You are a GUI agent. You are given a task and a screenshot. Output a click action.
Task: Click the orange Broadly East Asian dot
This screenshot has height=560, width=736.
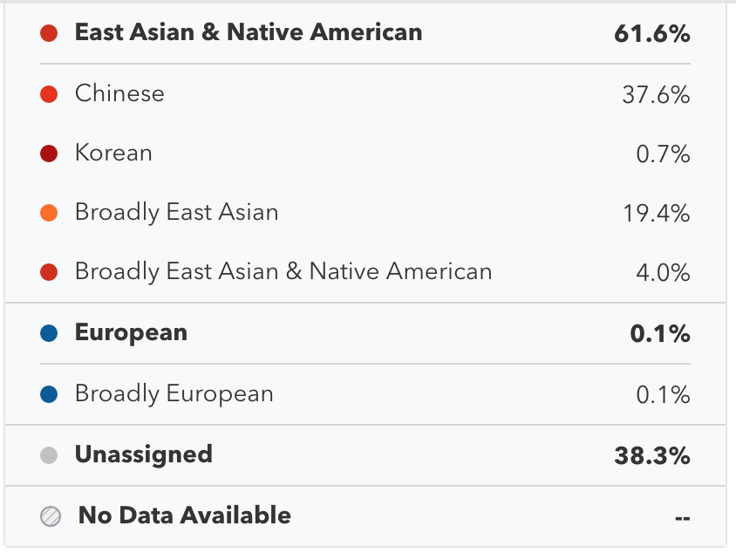pyautogui.click(x=49, y=213)
